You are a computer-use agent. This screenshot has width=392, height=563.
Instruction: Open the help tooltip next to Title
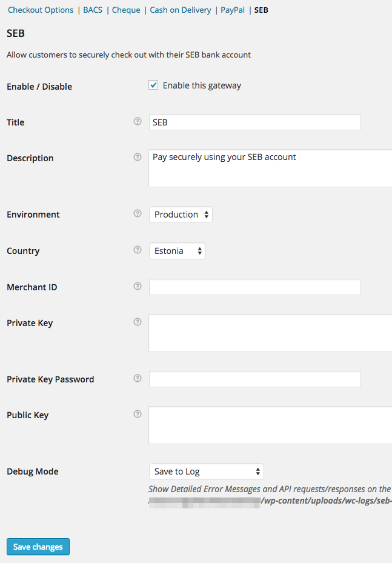tap(138, 121)
